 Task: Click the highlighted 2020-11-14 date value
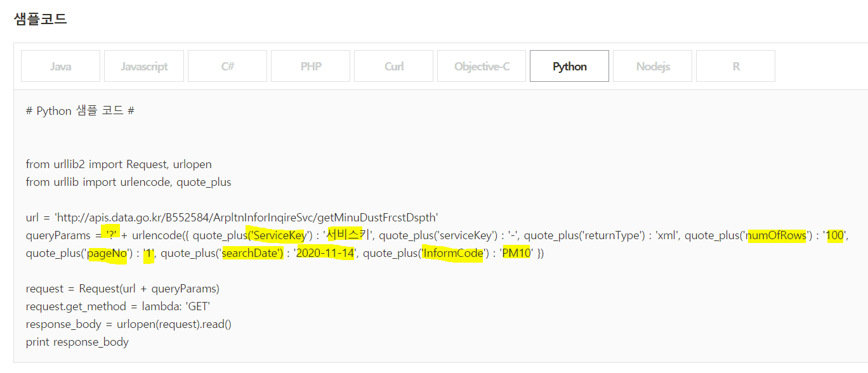coord(324,253)
